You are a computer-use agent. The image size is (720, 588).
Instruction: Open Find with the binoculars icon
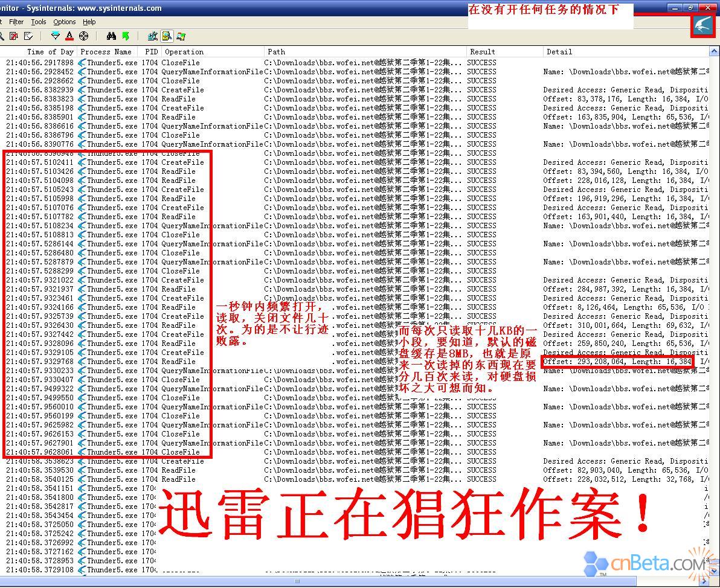coord(111,36)
